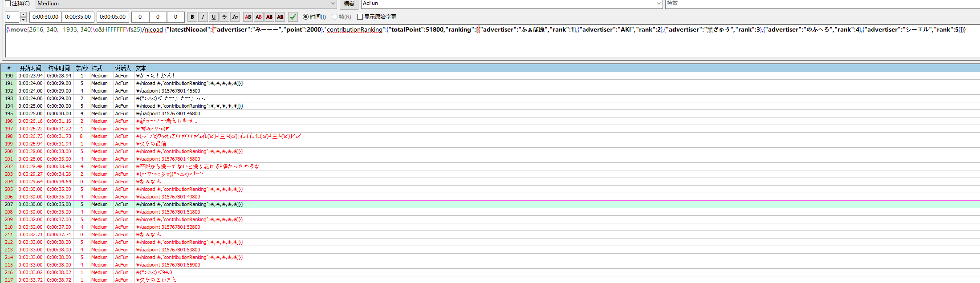The height and width of the screenshot is (283, 980).
Task: Click end time cell 0:00:38.00 of line 212
Action: pyautogui.click(x=59, y=242)
